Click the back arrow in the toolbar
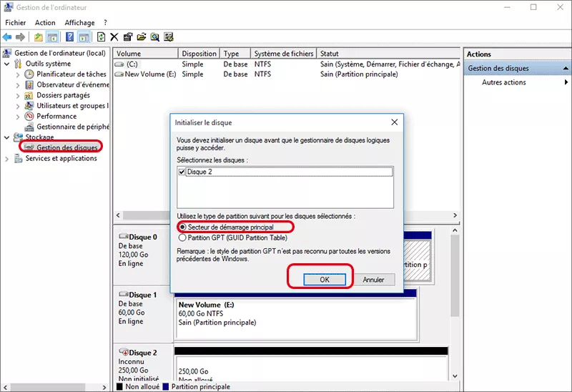This screenshot has height=392, width=572. 8,36
